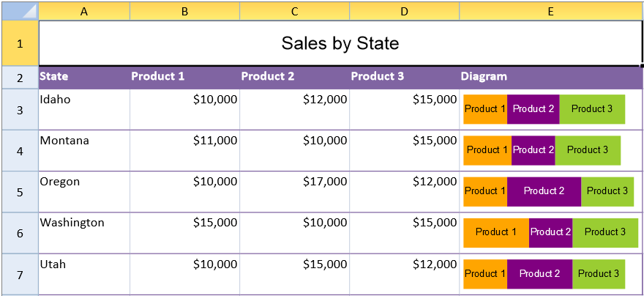The width and height of the screenshot is (644, 296).
Task: Select Washington's $15,000 Product 1 cell
Action: 185,233
